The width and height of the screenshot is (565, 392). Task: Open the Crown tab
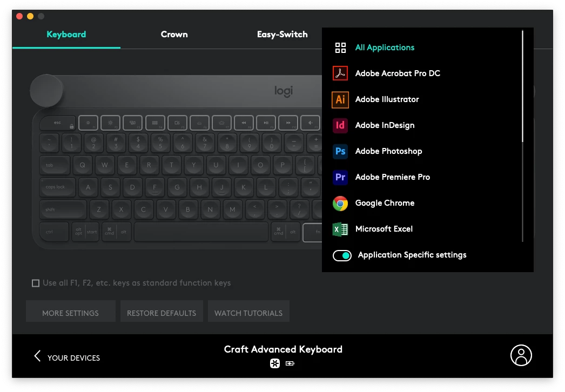pyautogui.click(x=174, y=35)
